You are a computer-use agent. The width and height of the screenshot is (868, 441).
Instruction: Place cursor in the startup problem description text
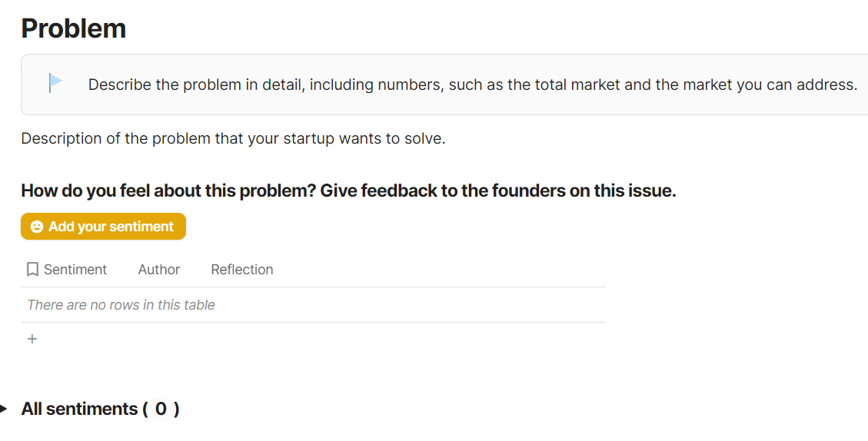[x=233, y=139]
